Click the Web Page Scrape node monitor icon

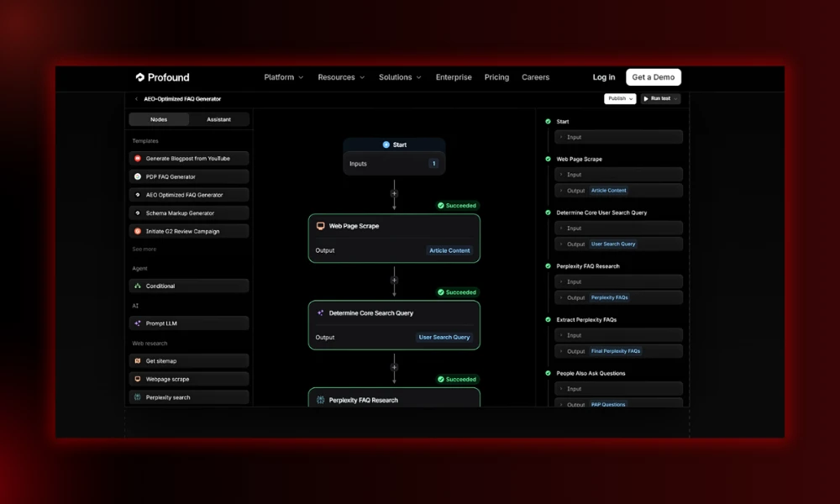[320, 226]
